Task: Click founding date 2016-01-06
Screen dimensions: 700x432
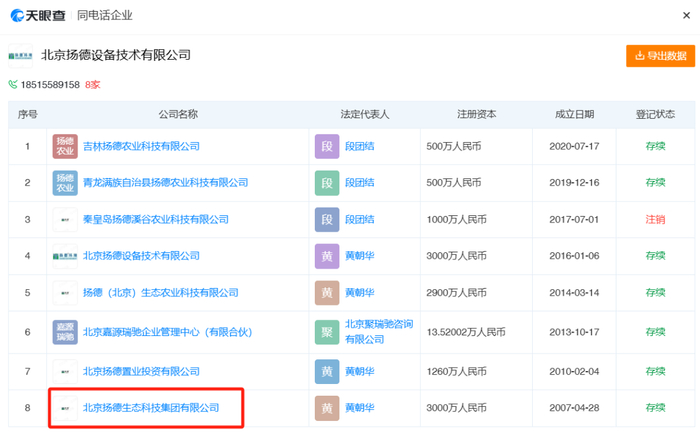Action: tap(574, 256)
